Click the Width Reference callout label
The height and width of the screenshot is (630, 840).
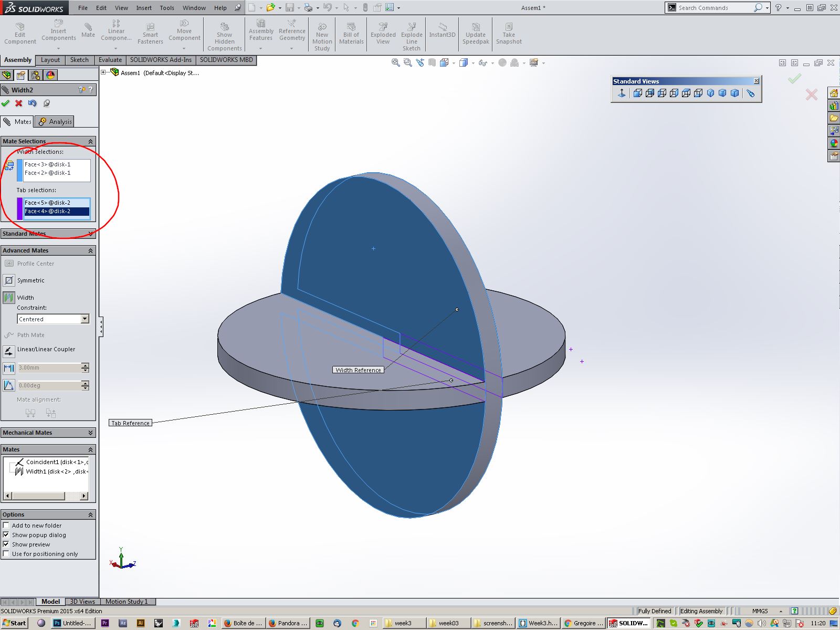pos(358,370)
